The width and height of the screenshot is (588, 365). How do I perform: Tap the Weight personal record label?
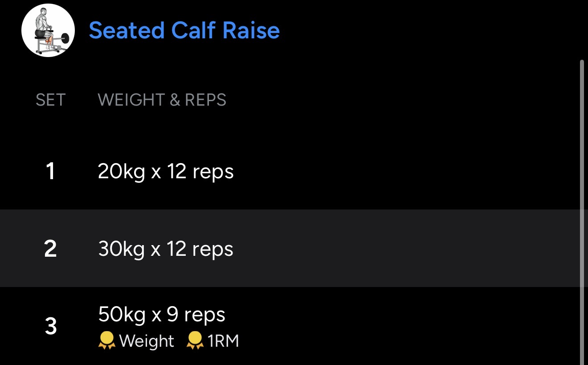(x=147, y=341)
